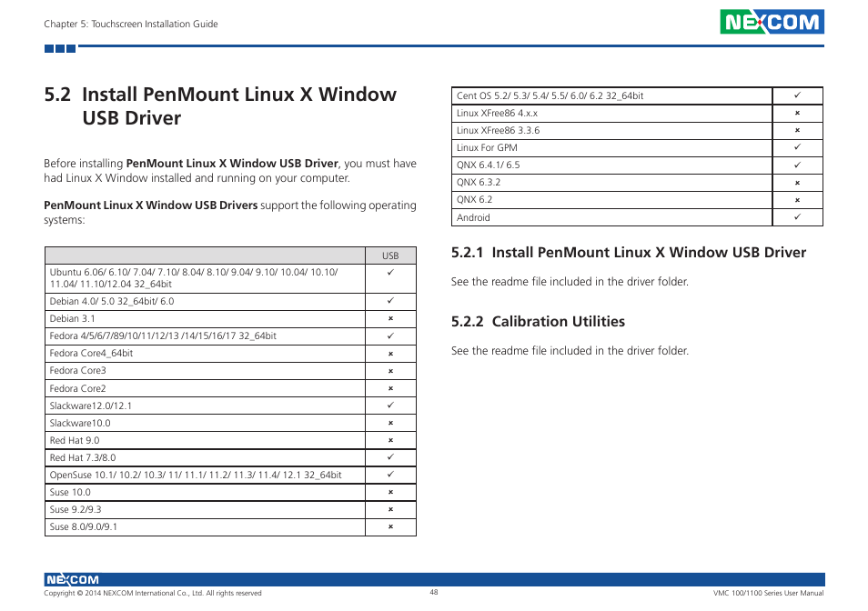Click the 'support the following operating systems' sentence
Image resolution: width=868 pixels, height=611 pixels.
[x=230, y=213]
